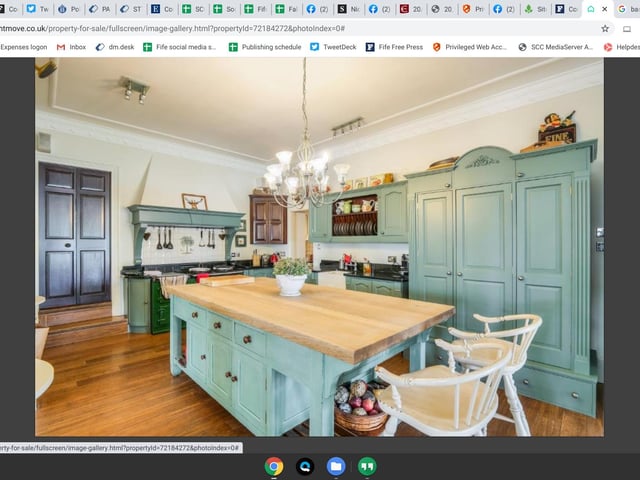Open the TweetDeck bookmark
Viewport: 640px width, 480px height.
pos(333,47)
